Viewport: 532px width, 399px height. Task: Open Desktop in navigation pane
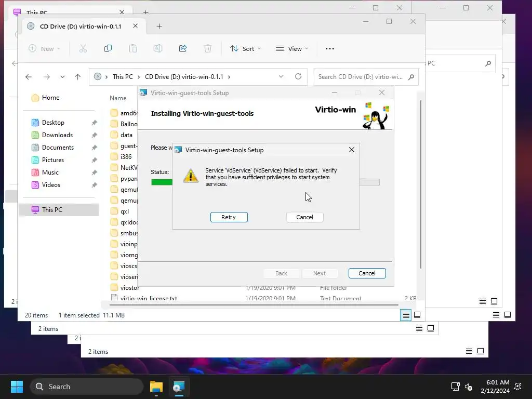53,123
